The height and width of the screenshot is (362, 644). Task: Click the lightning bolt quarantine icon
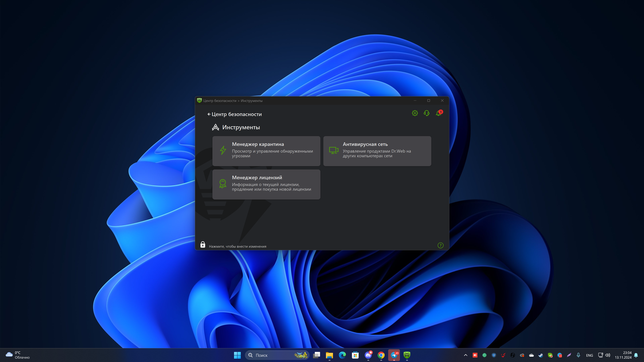pyautogui.click(x=223, y=150)
